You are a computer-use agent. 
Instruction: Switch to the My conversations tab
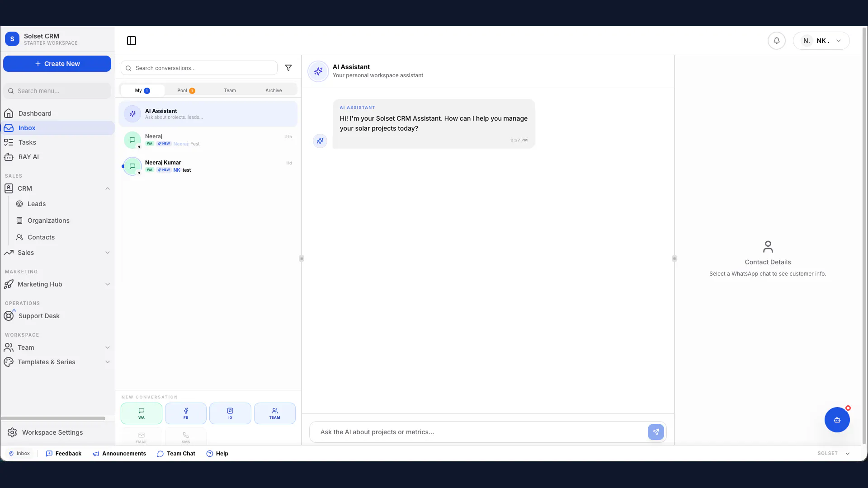(142, 90)
